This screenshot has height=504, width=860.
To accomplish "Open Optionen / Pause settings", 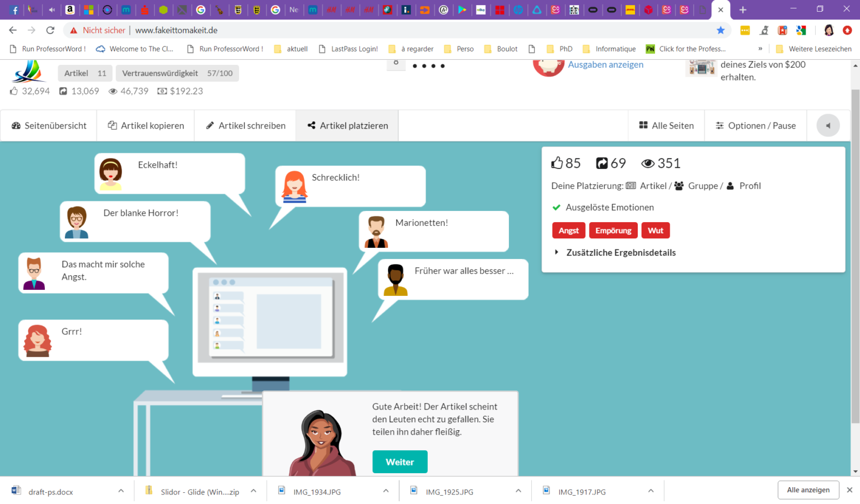I will tap(755, 126).
